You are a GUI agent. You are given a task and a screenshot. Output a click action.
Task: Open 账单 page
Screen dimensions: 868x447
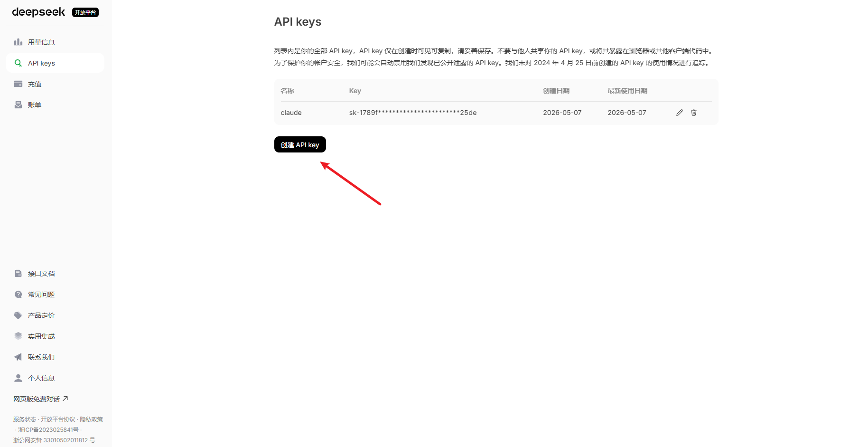[55, 105]
